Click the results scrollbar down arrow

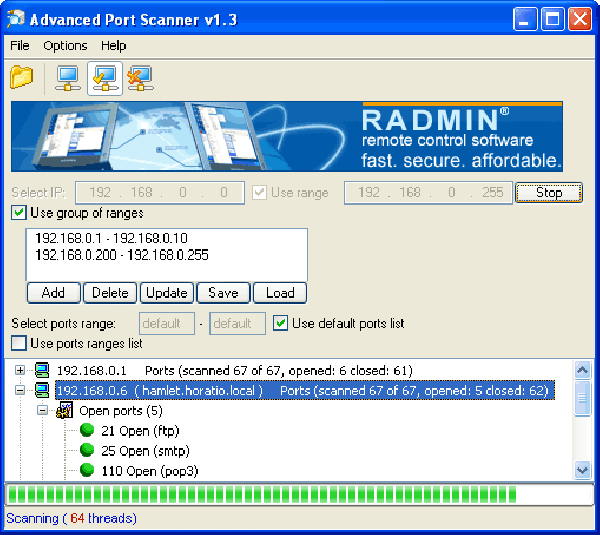coord(582,470)
